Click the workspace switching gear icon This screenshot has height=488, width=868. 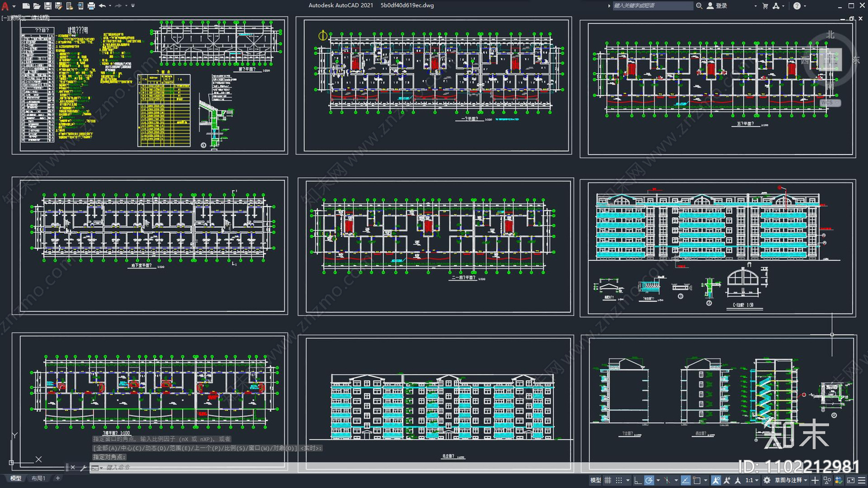pos(767,480)
